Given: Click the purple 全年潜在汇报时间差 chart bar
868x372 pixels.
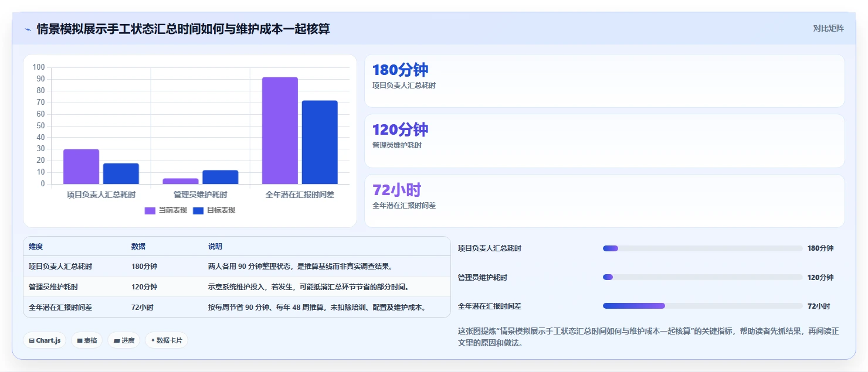Looking at the screenshot, I should [280, 131].
